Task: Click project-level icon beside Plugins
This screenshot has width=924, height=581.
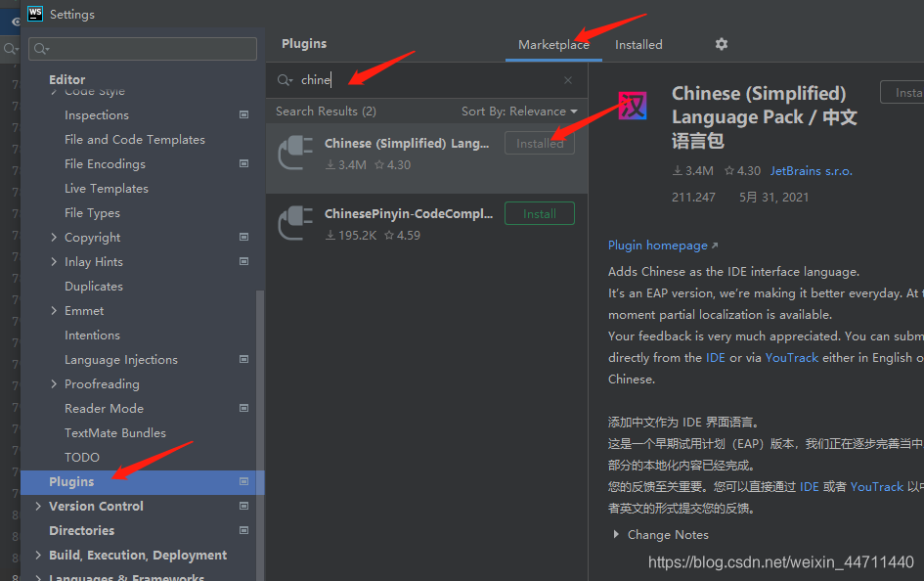Action: click(x=244, y=481)
